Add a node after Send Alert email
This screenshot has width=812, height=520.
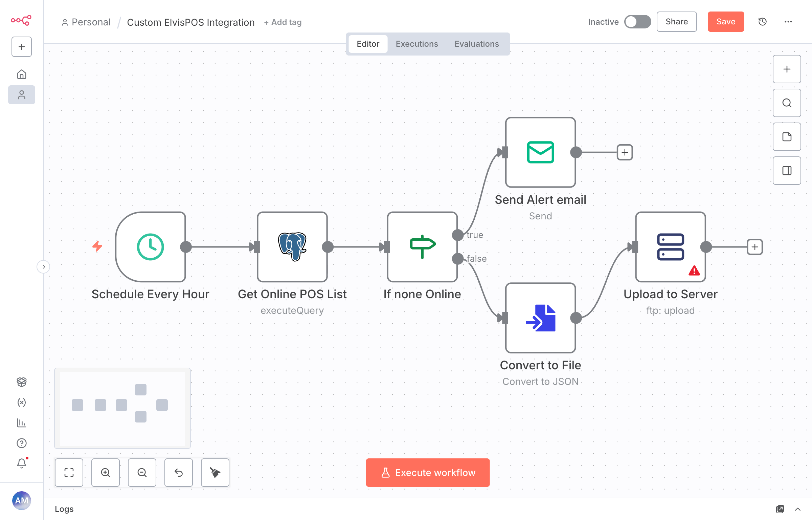pos(624,152)
